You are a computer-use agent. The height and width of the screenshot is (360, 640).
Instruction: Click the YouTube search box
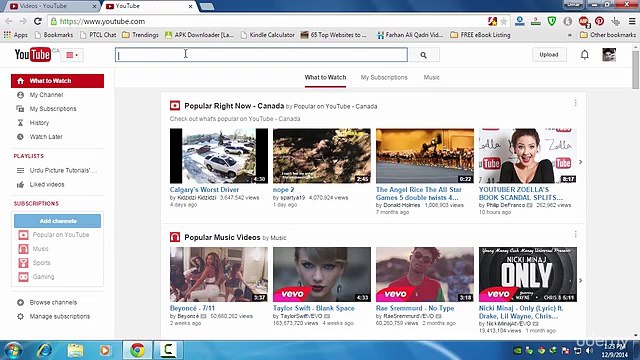pyautogui.click(x=261, y=55)
